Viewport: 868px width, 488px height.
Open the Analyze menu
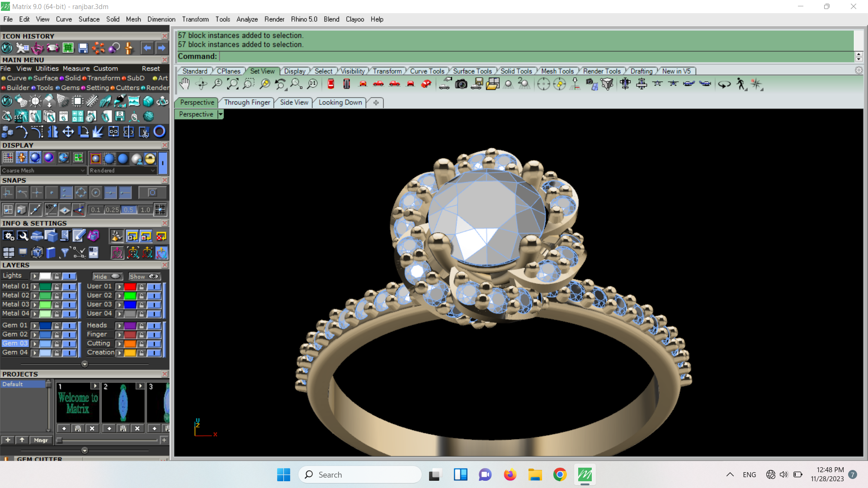click(247, 19)
